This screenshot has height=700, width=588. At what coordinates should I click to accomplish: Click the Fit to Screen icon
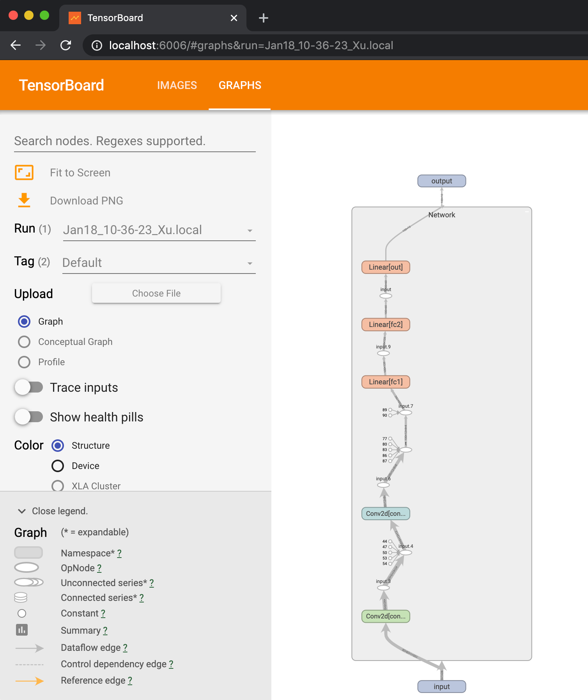24,172
